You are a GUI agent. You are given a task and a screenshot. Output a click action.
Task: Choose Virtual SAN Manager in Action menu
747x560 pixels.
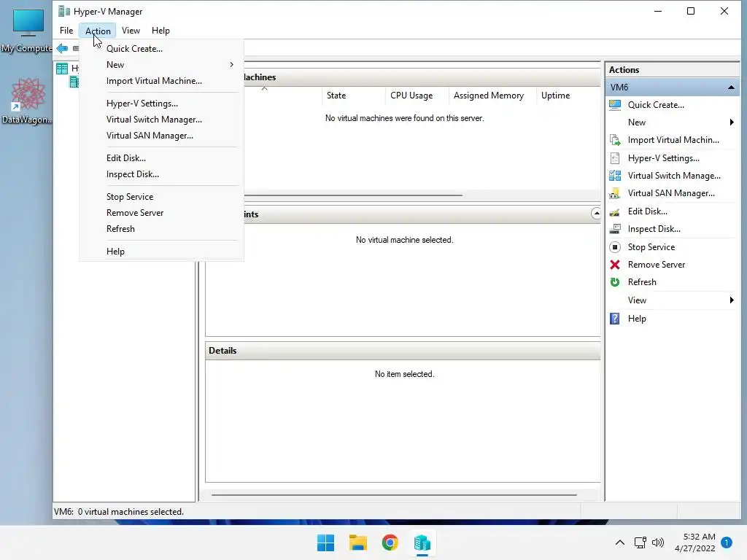coord(161,136)
